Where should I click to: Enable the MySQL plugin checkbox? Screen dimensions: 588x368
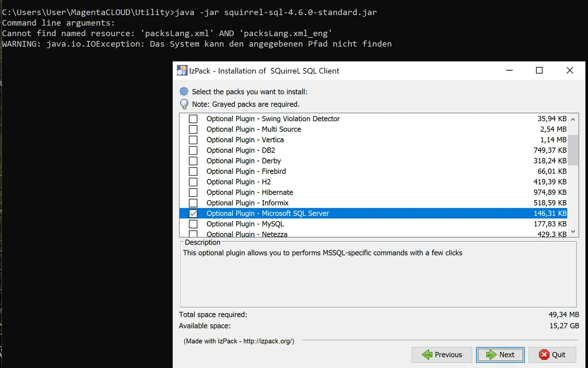[x=193, y=224]
